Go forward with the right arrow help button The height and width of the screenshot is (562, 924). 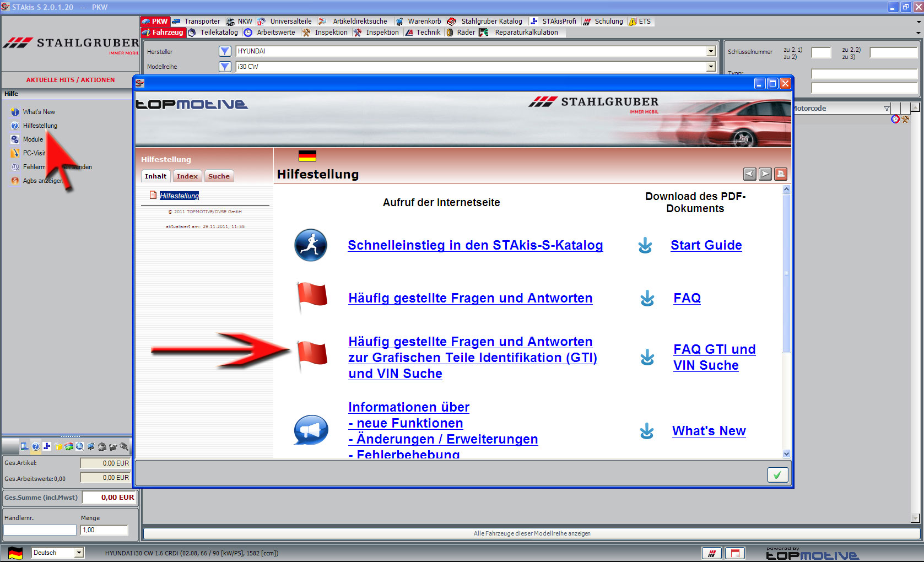(x=765, y=174)
